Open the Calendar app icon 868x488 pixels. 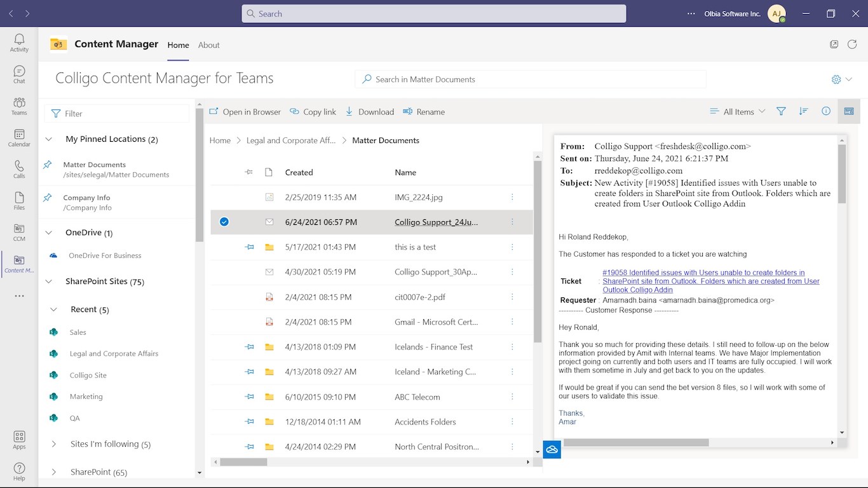coord(19,138)
